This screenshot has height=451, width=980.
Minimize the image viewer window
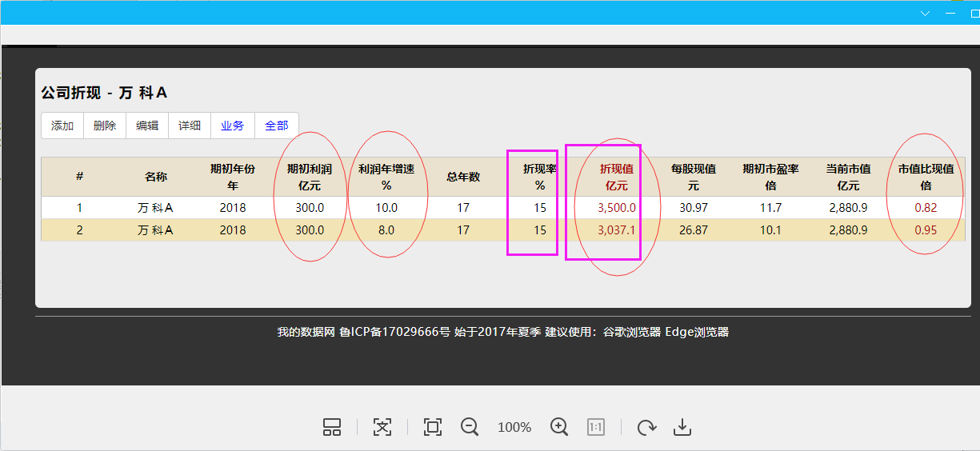point(950,14)
